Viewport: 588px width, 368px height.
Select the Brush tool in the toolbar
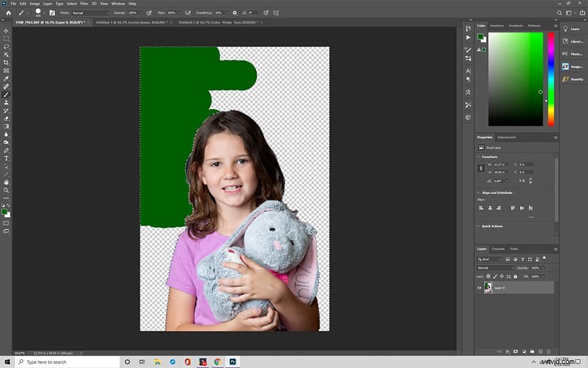point(6,95)
